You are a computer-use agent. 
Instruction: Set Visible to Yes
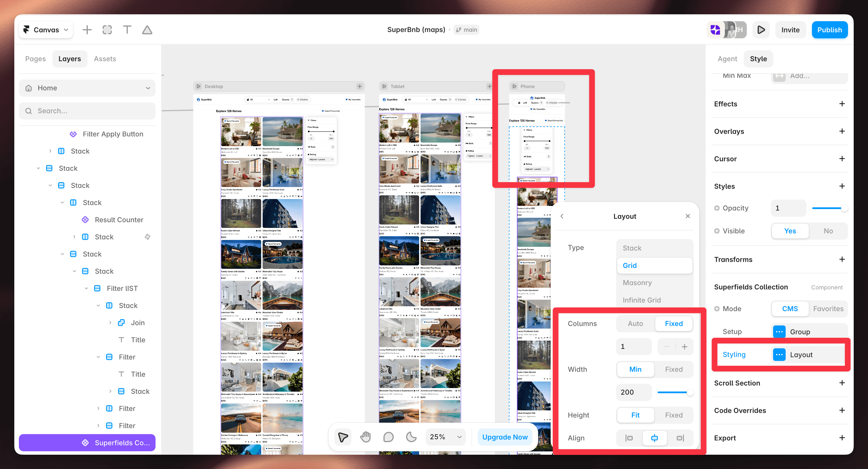[790, 231]
